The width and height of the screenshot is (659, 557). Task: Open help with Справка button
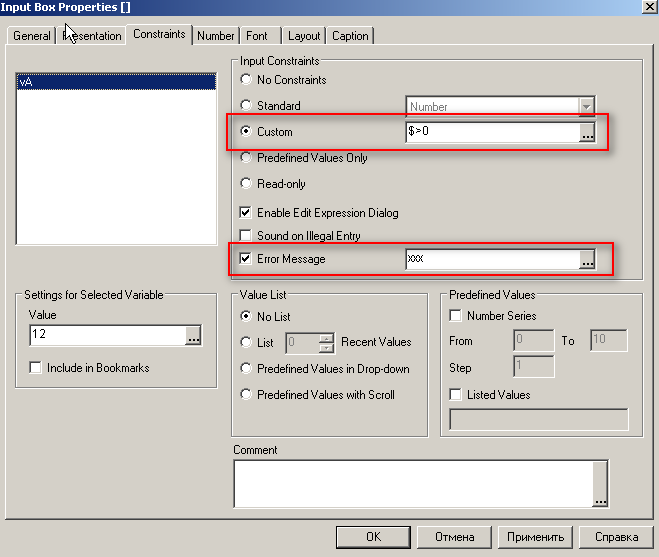[616, 537]
